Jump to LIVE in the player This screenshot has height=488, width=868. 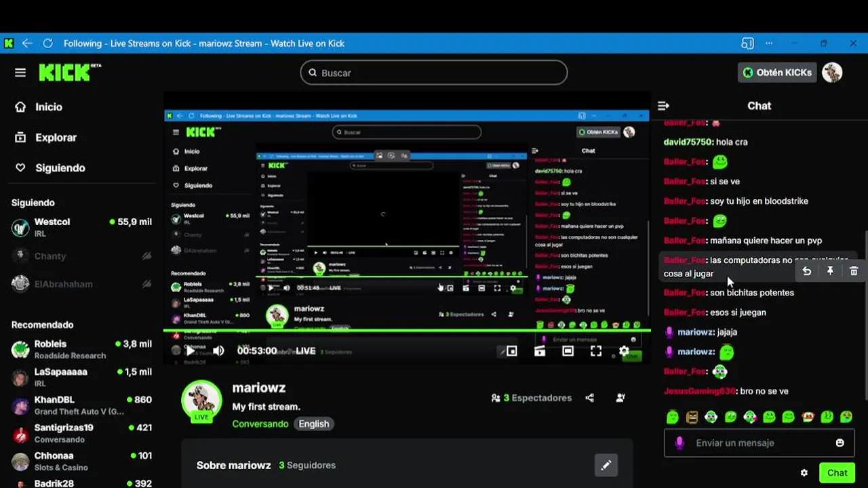[306, 350]
